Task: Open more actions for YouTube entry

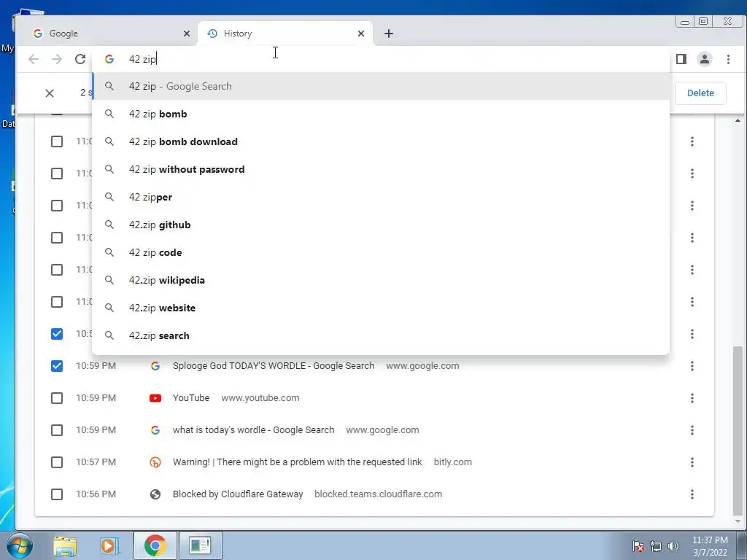Action: coord(692,397)
